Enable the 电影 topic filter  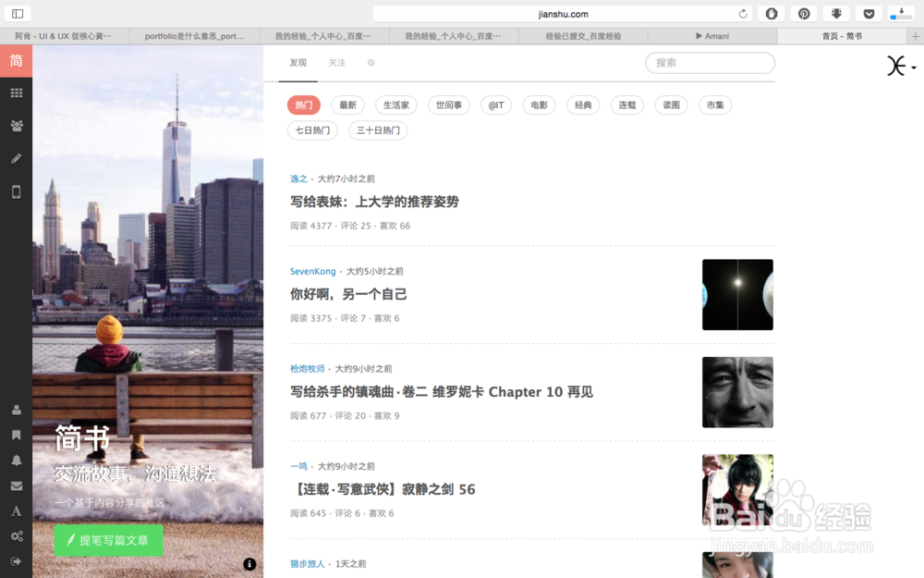coord(539,105)
